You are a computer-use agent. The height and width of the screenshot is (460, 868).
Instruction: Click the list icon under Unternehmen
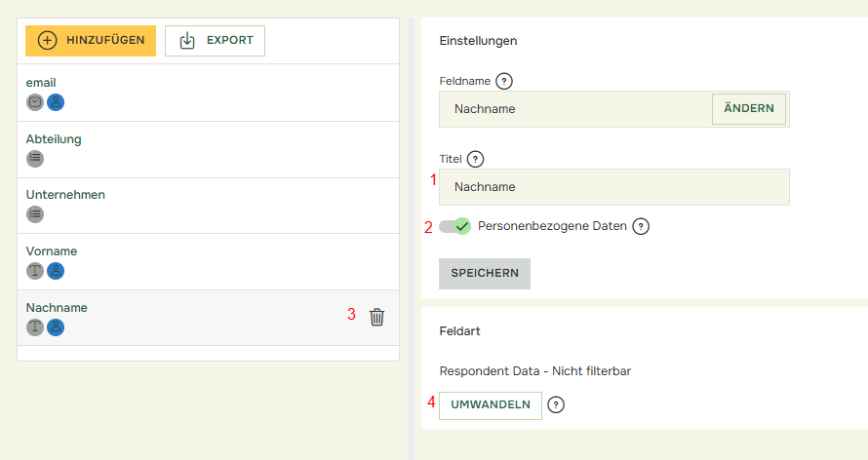click(35, 214)
